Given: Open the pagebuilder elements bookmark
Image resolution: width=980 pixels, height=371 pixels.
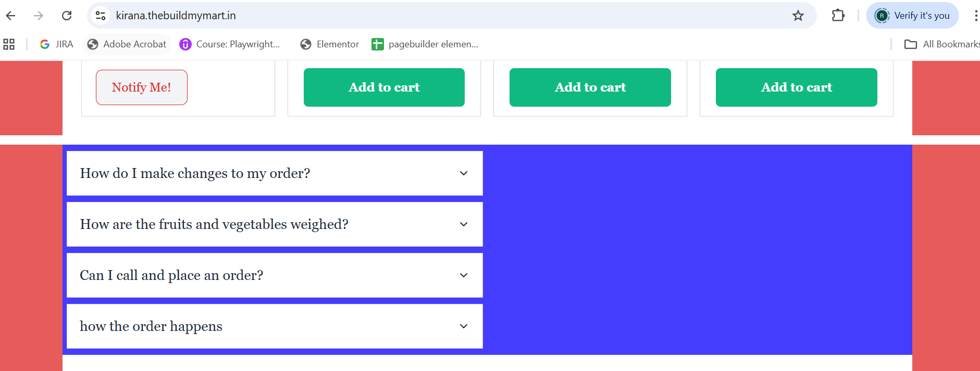Looking at the screenshot, I should [425, 44].
